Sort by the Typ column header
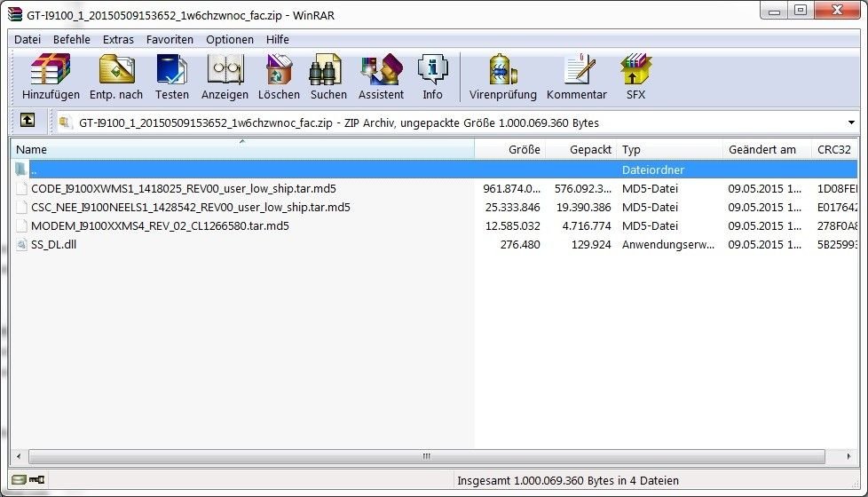 coord(669,149)
